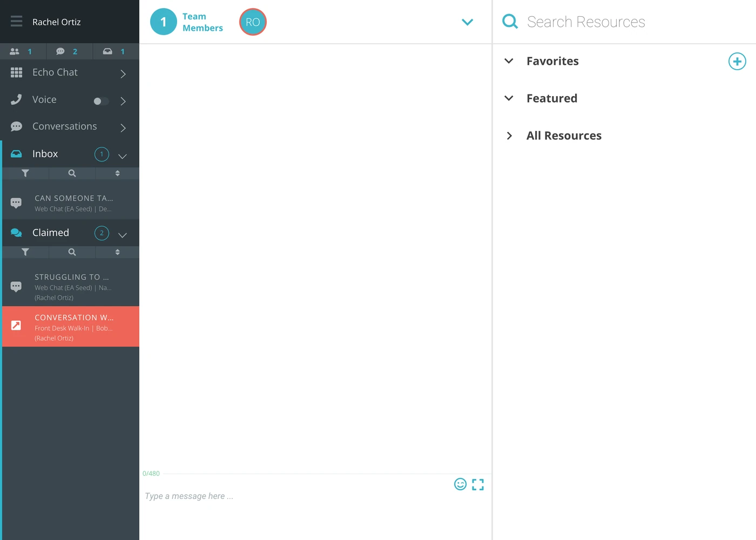Expand the Echo Chat section arrow
The height and width of the screenshot is (540, 756).
tap(123, 73)
